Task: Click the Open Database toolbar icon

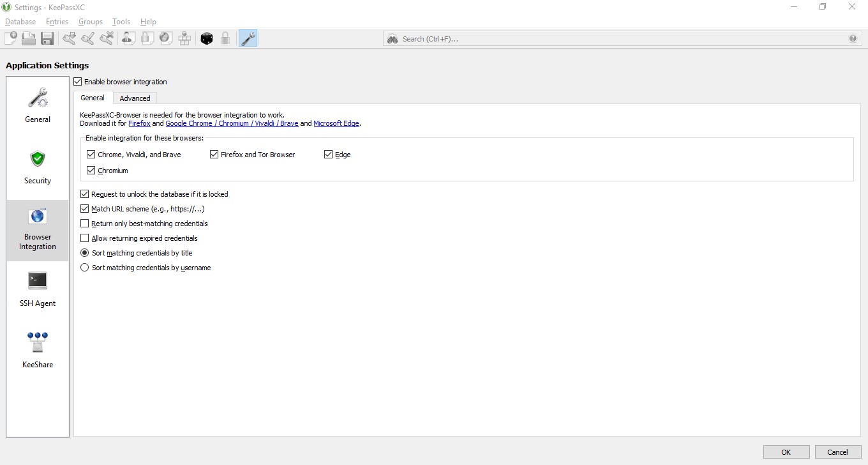Action: click(x=29, y=38)
